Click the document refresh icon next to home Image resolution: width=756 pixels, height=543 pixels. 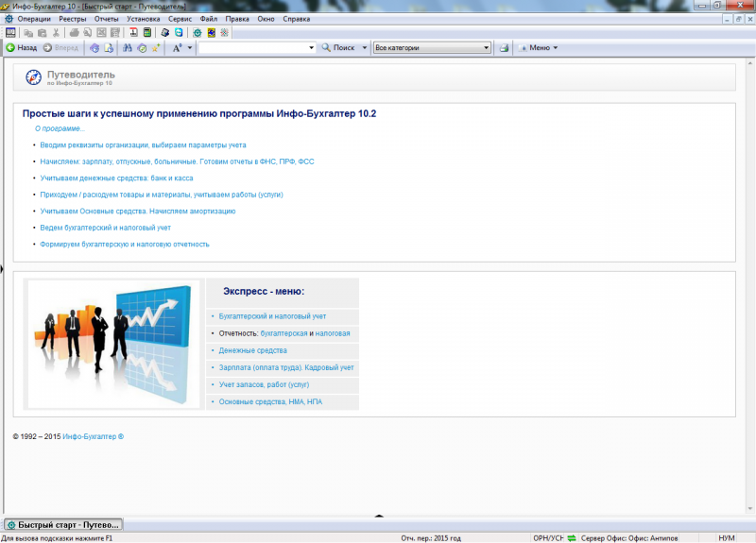tap(109, 48)
